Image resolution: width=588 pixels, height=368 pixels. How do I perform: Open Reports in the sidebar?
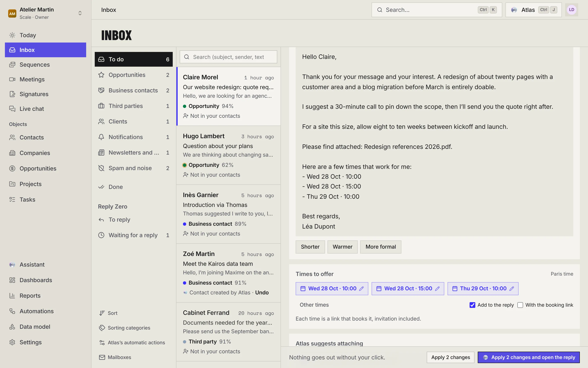(46, 296)
